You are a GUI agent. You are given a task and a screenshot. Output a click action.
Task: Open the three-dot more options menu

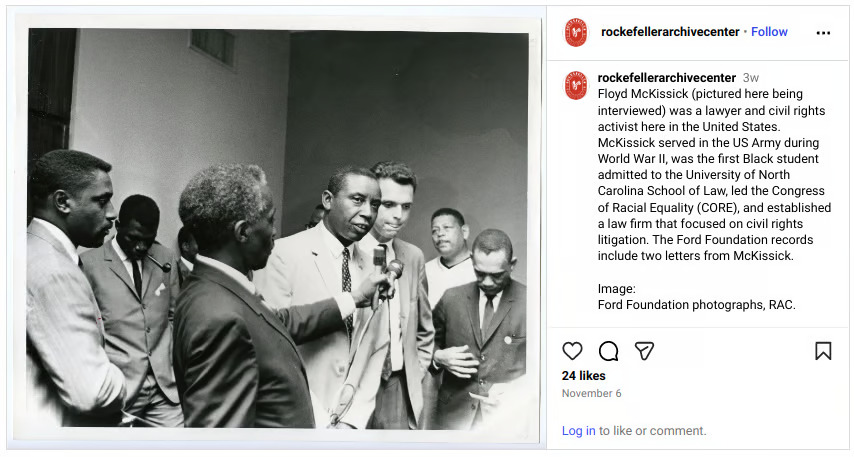point(823,32)
